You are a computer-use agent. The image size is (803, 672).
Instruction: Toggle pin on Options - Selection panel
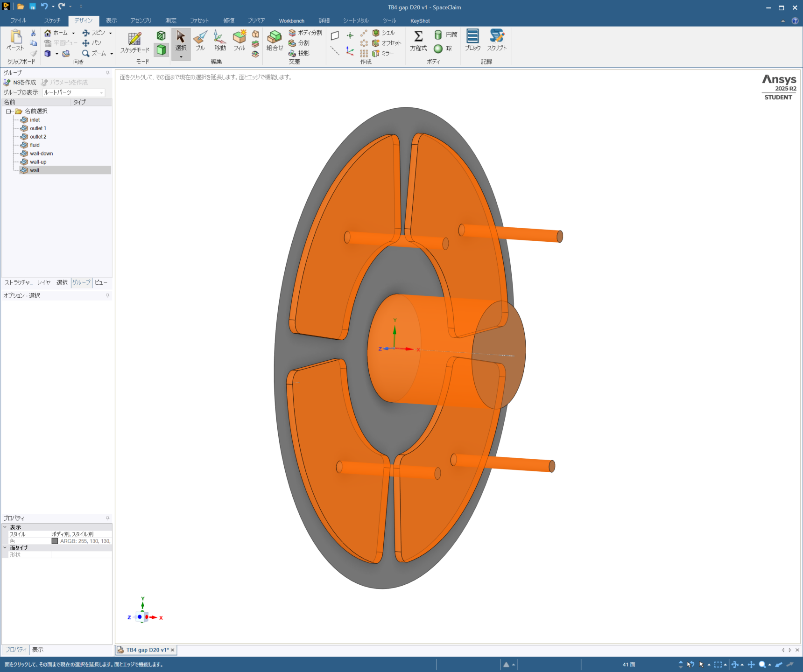tap(107, 295)
